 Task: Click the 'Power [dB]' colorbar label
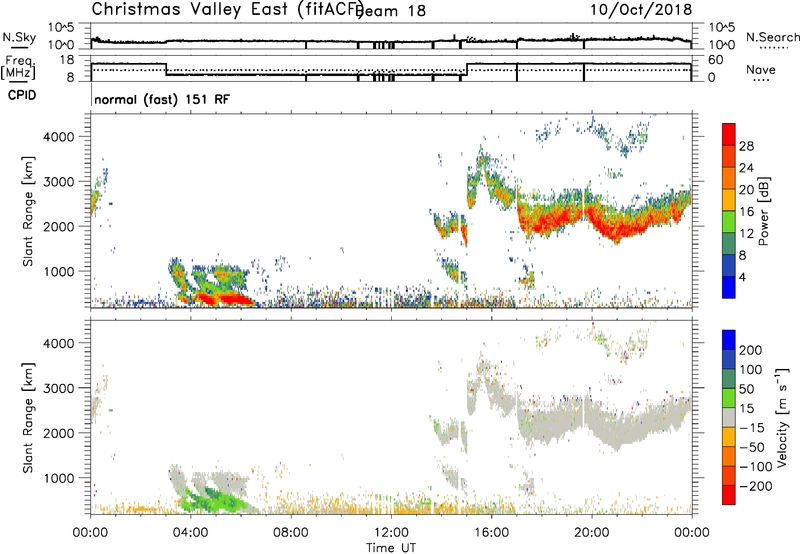pyautogui.click(x=763, y=211)
